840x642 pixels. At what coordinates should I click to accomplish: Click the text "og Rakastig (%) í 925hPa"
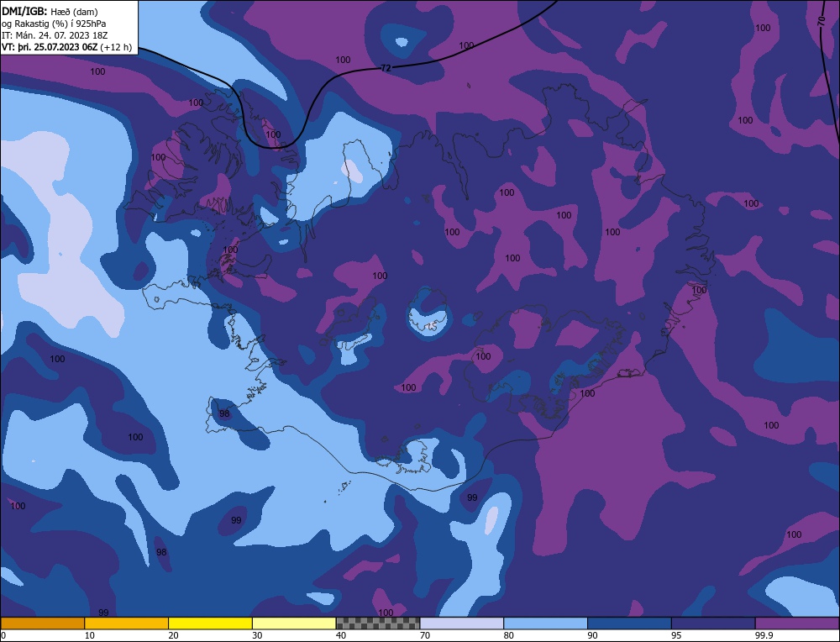tap(54, 24)
